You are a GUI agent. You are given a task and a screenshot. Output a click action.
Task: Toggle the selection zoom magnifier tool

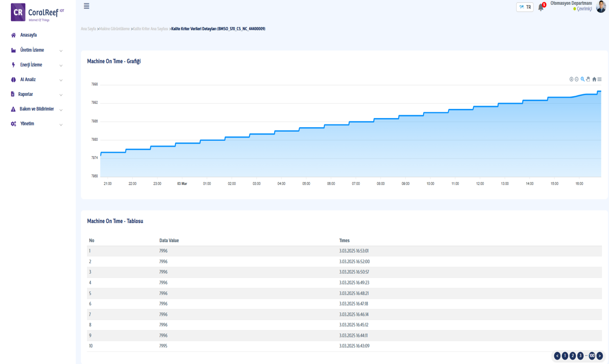tap(582, 79)
